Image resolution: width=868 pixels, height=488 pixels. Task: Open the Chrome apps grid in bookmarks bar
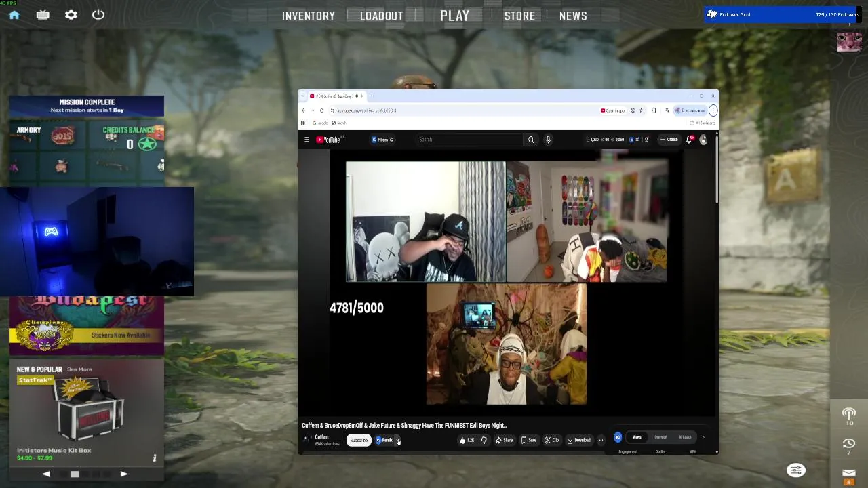click(x=303, y=123)
